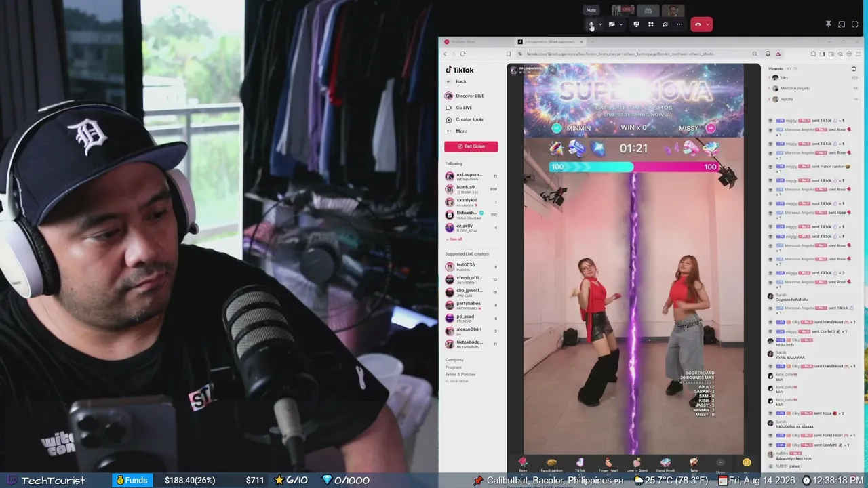Screen dimensions: 868x488
Task: Select the Discord logo participant tile
Action: click(648, 10)
